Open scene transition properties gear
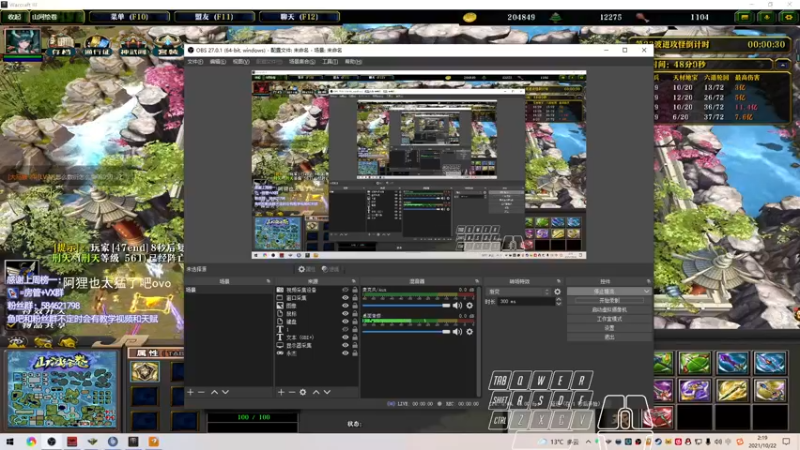The width and height of the screenshot is (800, 450). (x=557, y=292)
